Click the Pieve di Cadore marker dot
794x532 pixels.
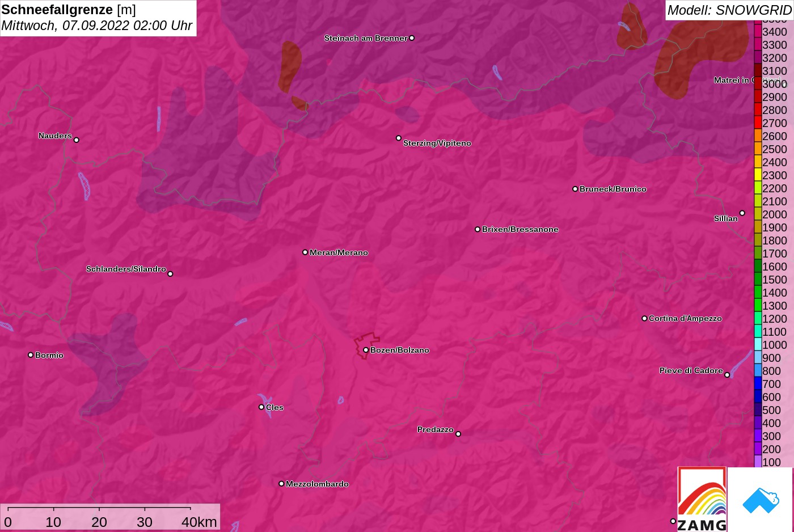click(x=727, y=375)
